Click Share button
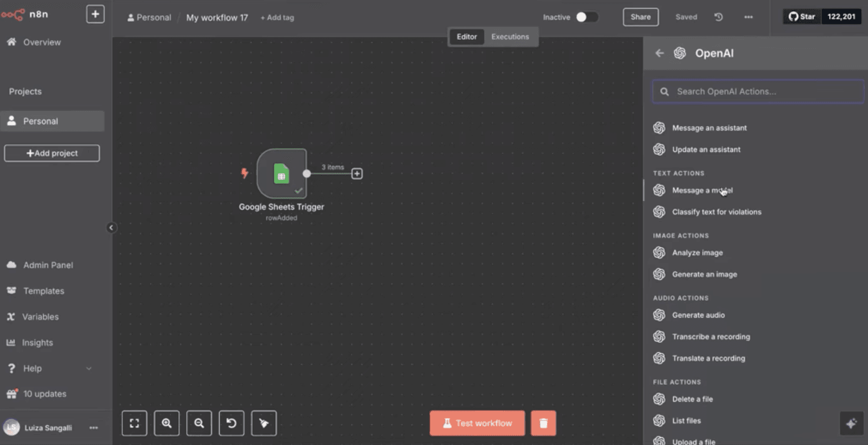868x445 pixels. pos(641,17)
